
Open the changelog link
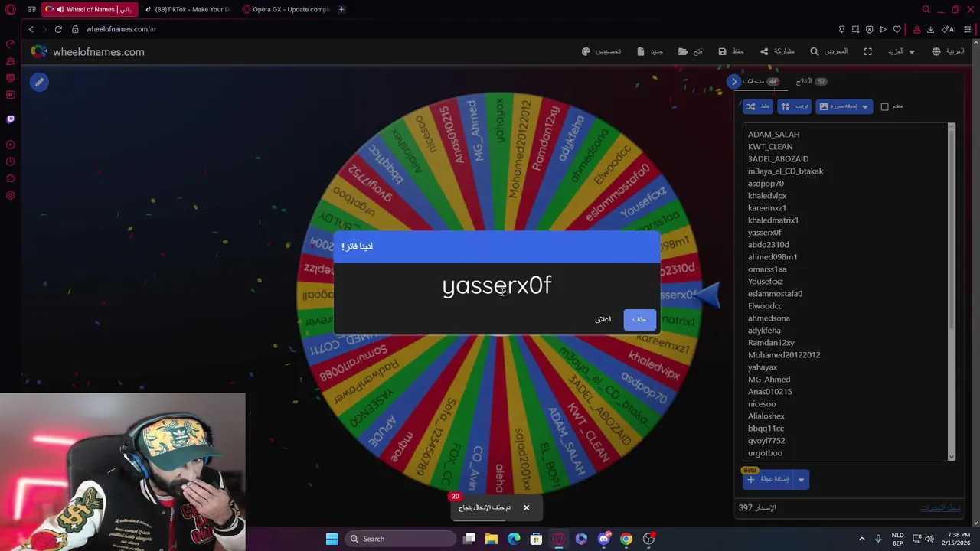(x=940, y=507)
